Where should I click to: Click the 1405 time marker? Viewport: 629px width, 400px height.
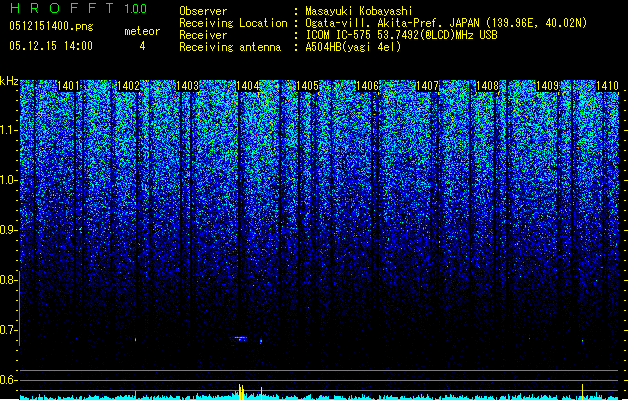tap(307, 86)
